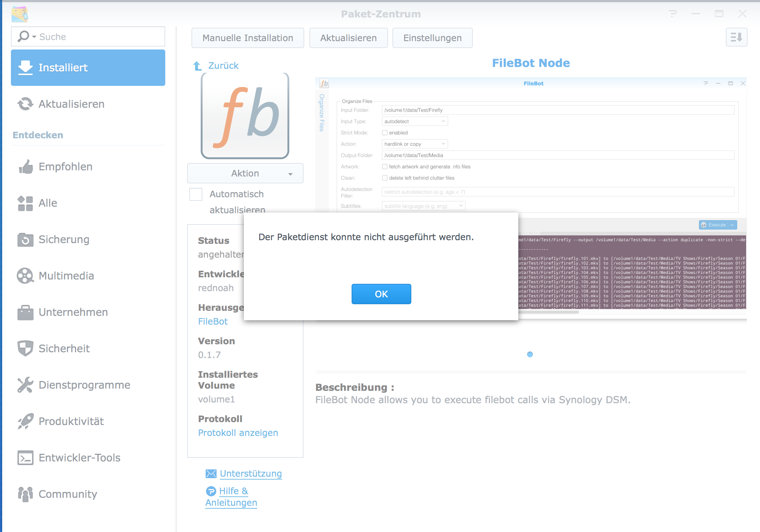Open the Execute button arrow dropdown
This screenshot has width=760, height=532.
tap(732, 225)
